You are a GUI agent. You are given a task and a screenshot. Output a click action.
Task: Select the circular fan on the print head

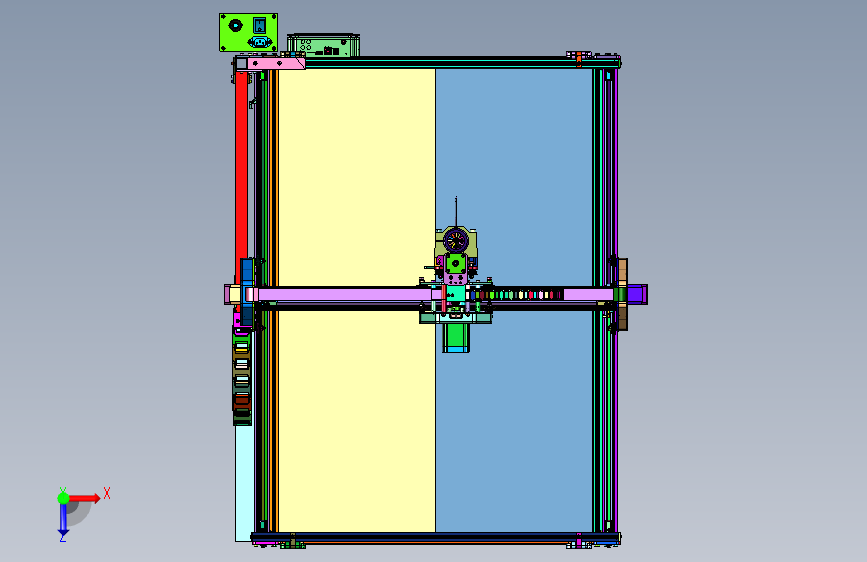click(456, 241)
